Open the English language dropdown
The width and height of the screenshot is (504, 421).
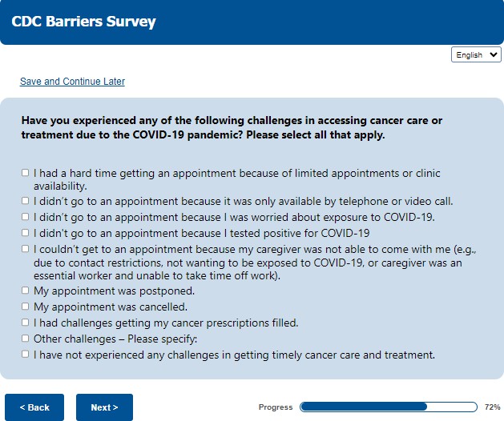[477, 55]
